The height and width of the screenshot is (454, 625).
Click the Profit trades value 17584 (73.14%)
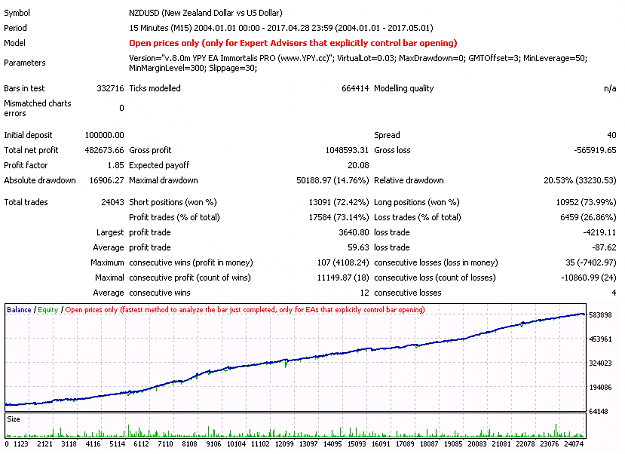(x=339, y=217)
